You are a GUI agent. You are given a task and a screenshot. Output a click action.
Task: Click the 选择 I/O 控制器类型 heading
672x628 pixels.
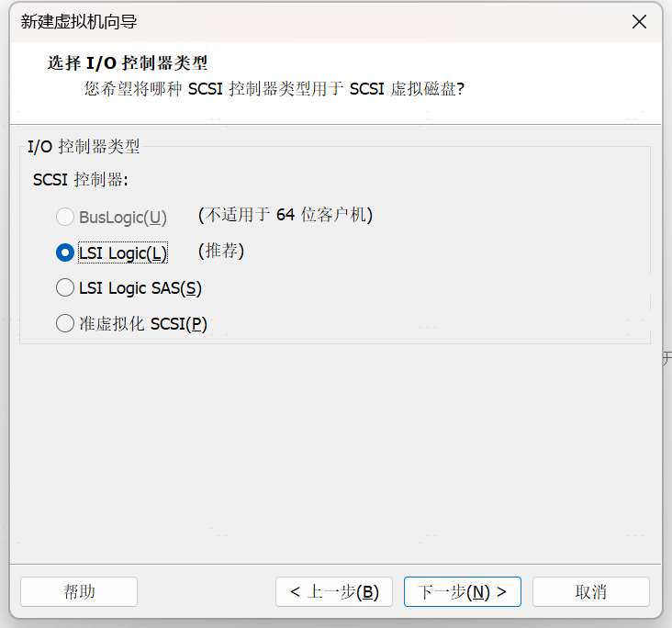coord(128,63)
